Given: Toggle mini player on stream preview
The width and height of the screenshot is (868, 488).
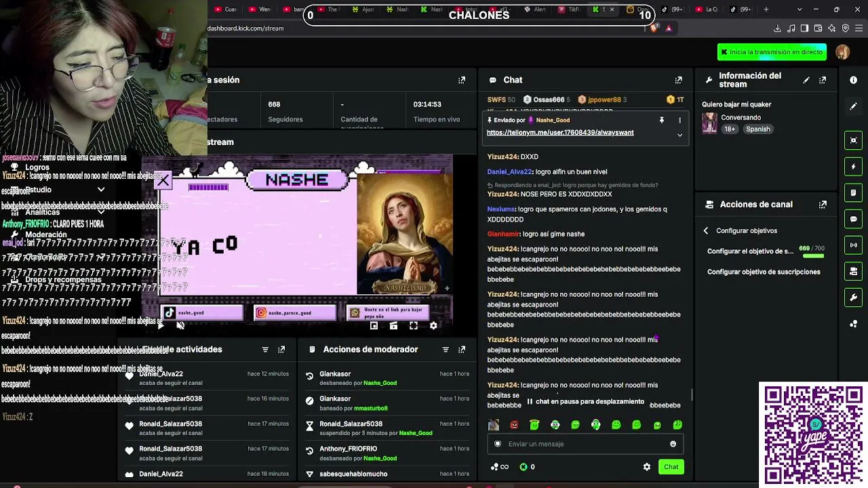Looking at the screenshot, I should pos(374,326).
